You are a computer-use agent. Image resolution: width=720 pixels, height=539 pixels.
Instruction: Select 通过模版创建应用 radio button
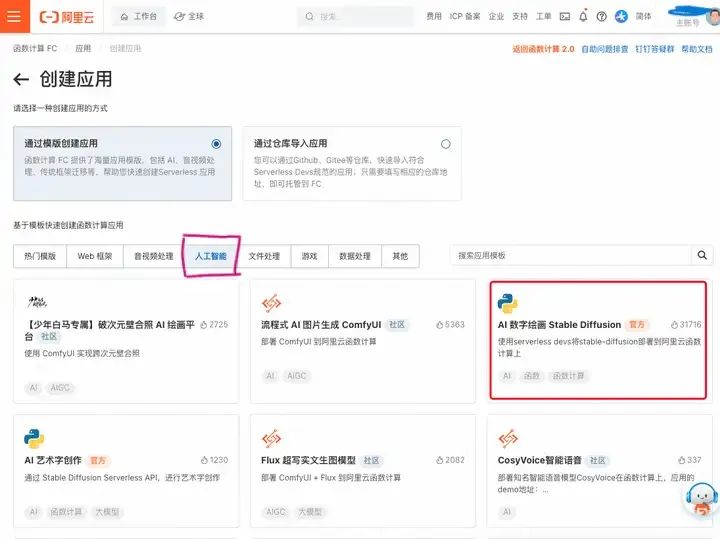[x=216, y=144]
